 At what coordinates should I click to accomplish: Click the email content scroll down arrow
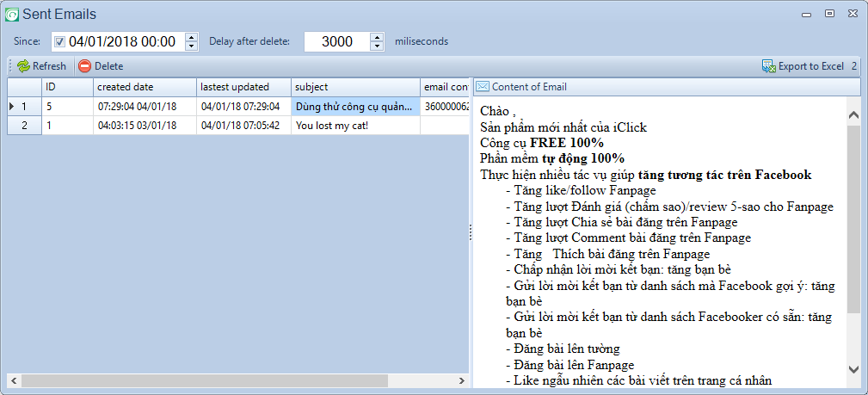853,369
